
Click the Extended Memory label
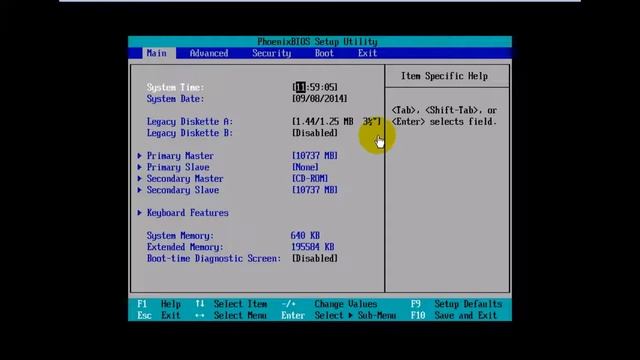pos(185,247)
